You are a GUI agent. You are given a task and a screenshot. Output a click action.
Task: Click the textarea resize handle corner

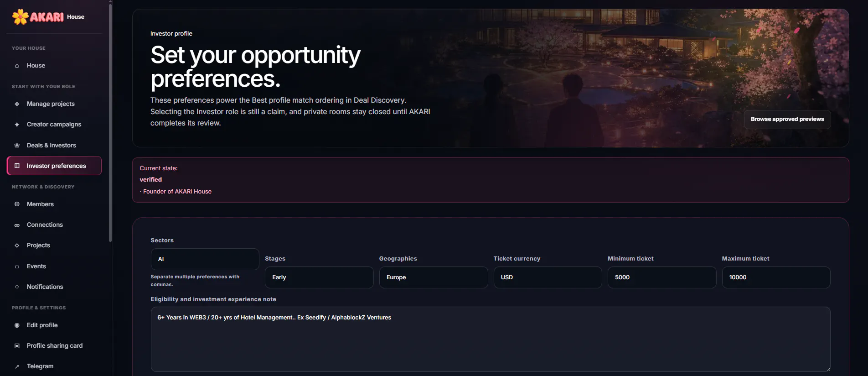[827, 369]
